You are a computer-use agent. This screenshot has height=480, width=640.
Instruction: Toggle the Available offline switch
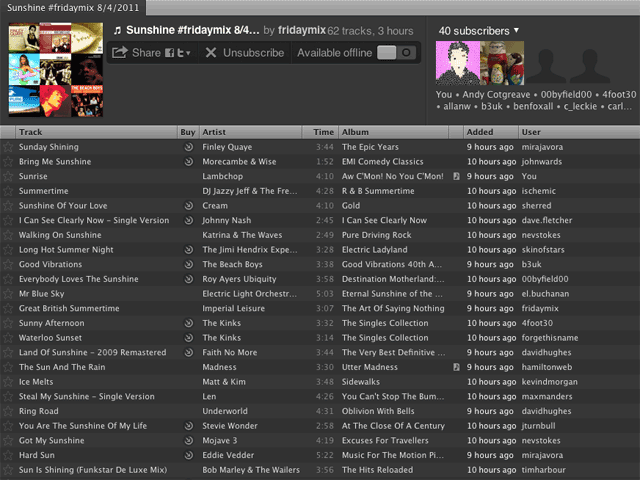(x=395, y=52)
